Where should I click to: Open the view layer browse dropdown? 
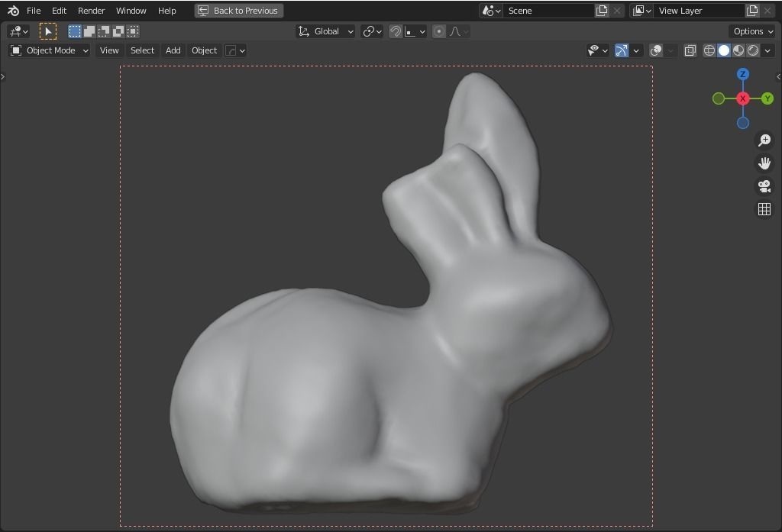point(641,11)
